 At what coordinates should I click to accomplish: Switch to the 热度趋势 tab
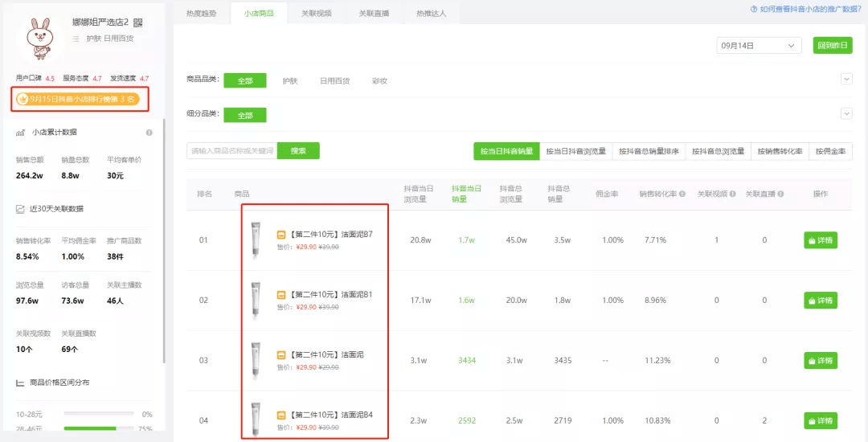click(201, 14)
